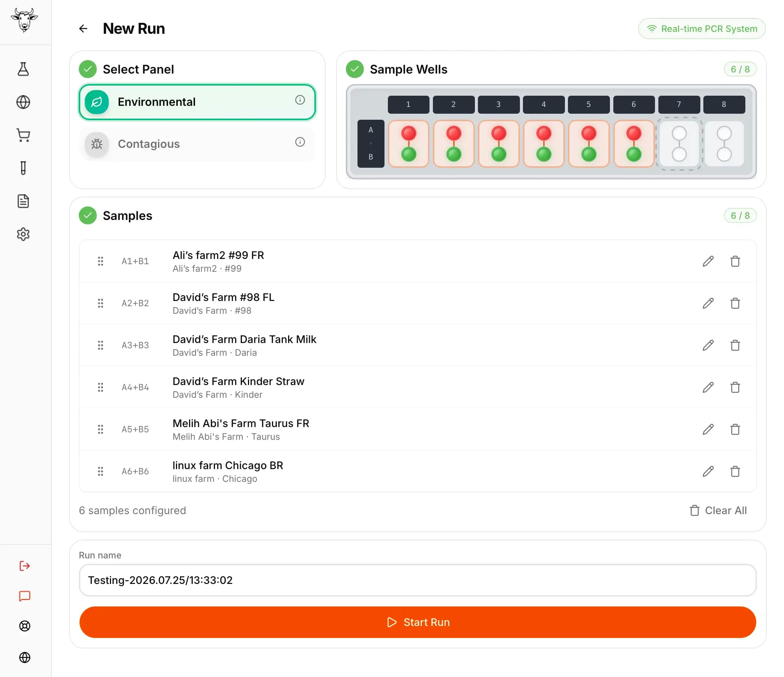Screen dimensions: 784x677
Task: Click the A3+B3 well label
Action: point(135,345)
